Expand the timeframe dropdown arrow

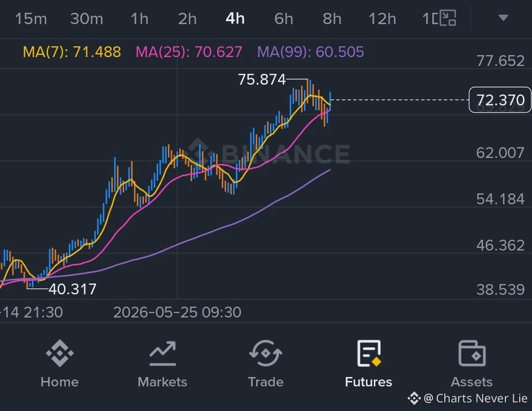tap(503, 17)
